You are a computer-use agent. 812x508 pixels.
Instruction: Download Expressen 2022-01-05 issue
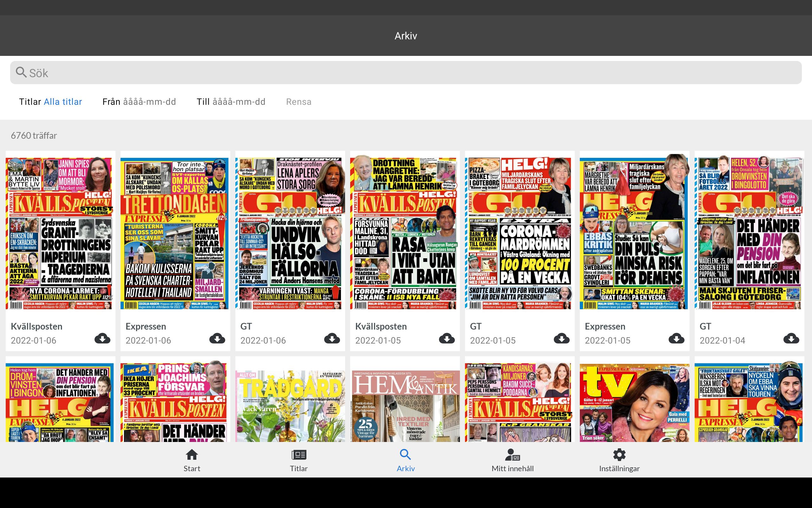(x=677, y=338)
